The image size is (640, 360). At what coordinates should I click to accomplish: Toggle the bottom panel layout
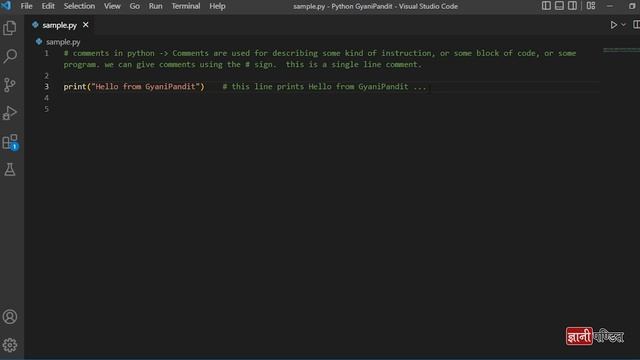(559, 6)
